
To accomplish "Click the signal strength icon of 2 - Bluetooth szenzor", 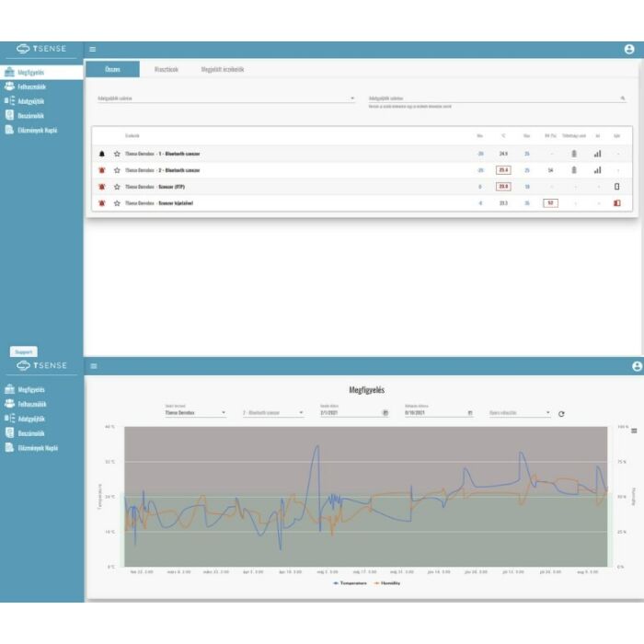I will coord(597,170).
